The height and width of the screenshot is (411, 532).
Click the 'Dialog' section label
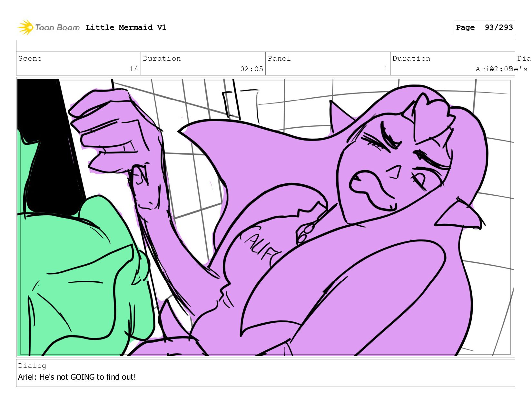[32, 366]
